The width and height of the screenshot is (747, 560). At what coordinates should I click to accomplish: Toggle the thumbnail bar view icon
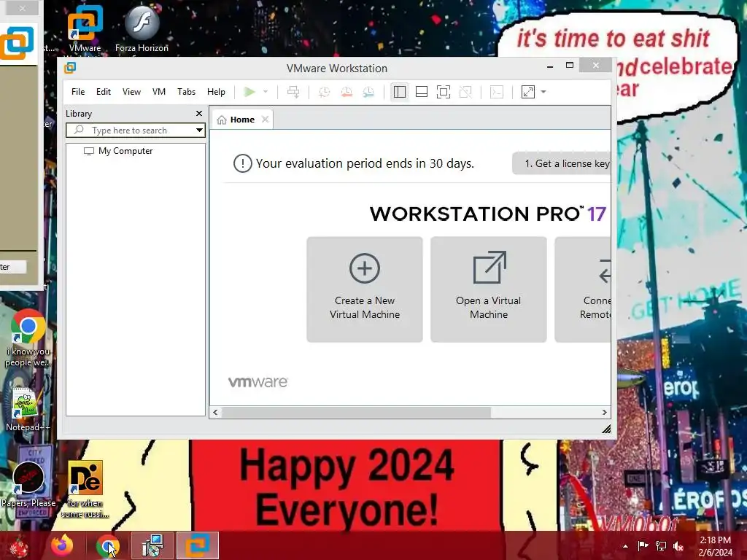pos(422,92)
